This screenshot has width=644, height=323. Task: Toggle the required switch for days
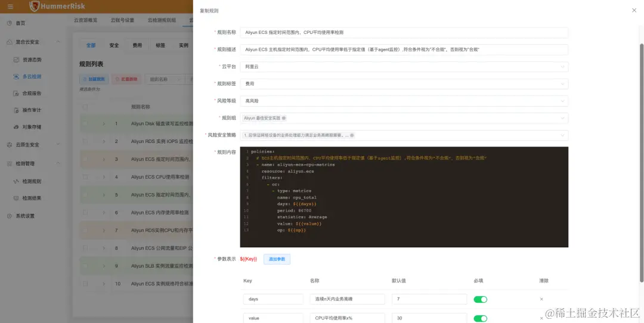coord(480,299)
